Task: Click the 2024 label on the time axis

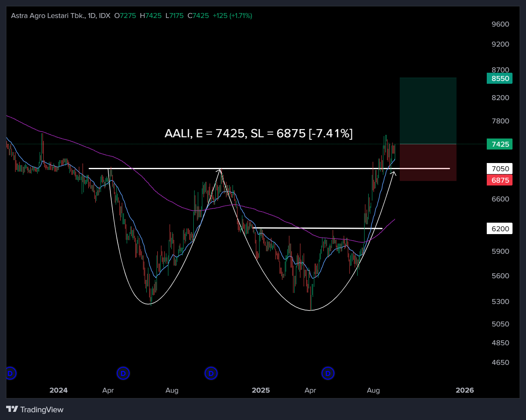Action: click(x=58, y=390)
